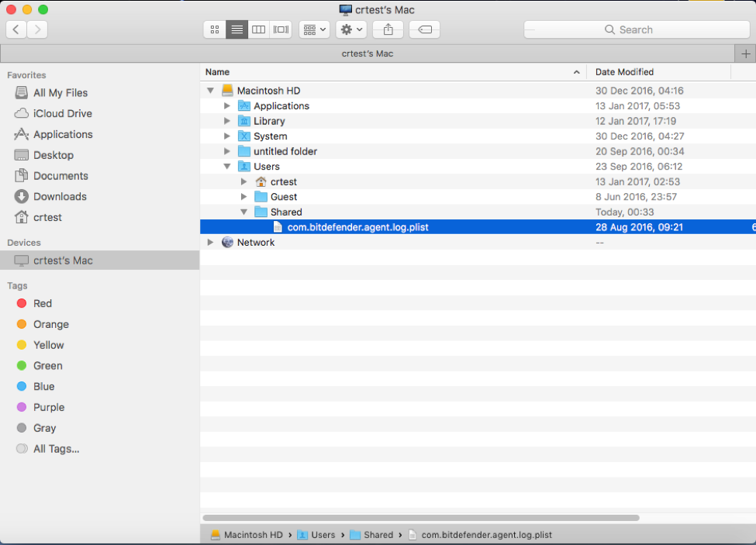
Task: Expand the Guest folder triangle
Action: click(244, 197)
